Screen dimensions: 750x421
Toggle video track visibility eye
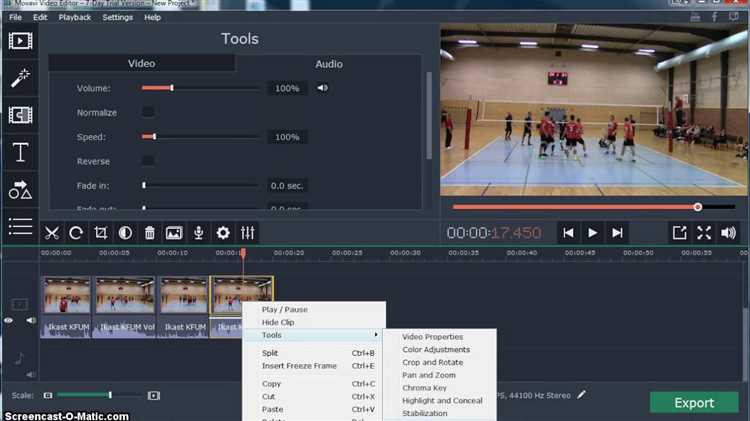click(x=9, y=320)
